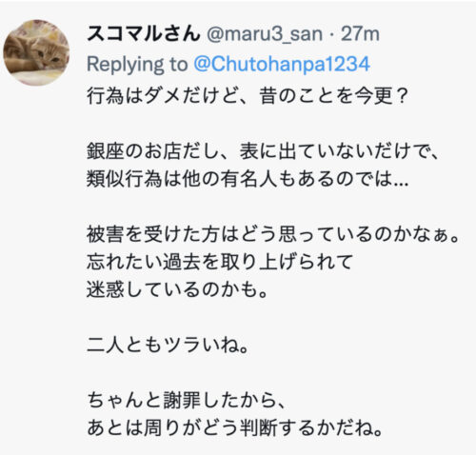Screen dimensions: 476x455
Task: Click the tweet line starting 銀座のお店だし
Action: pos(263,151)
